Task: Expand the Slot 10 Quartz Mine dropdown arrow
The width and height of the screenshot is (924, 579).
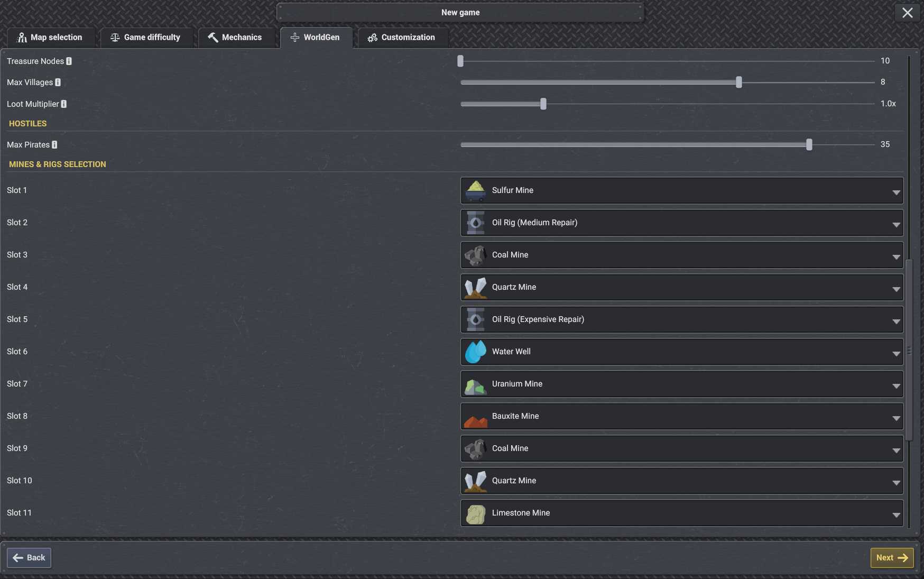Action: (896, 483)
